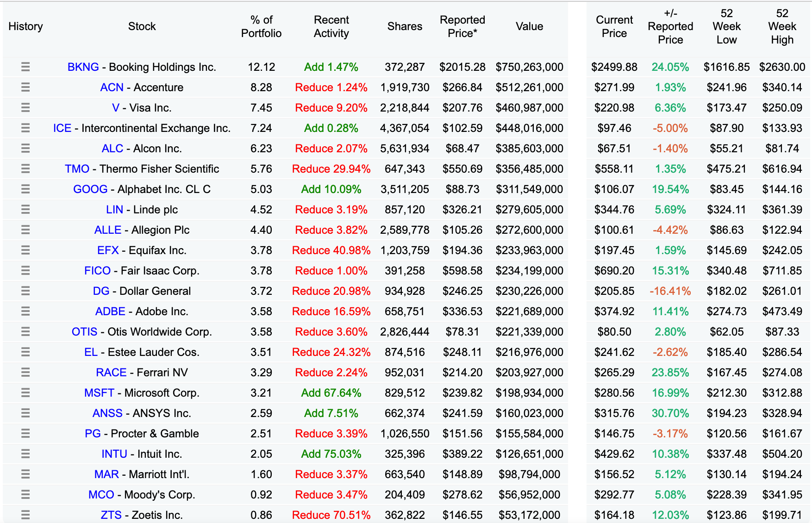
Task: Open the RACE ticker link
Action: click(111, 373)
